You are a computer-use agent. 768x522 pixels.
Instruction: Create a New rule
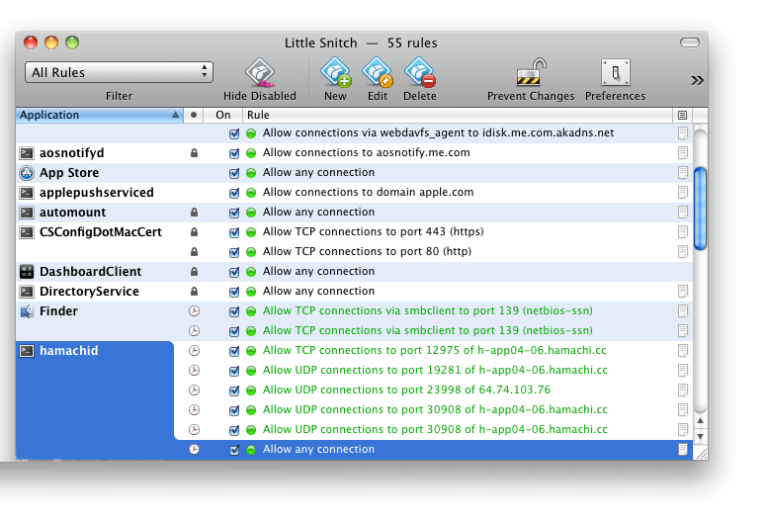[x=336, y=72]
